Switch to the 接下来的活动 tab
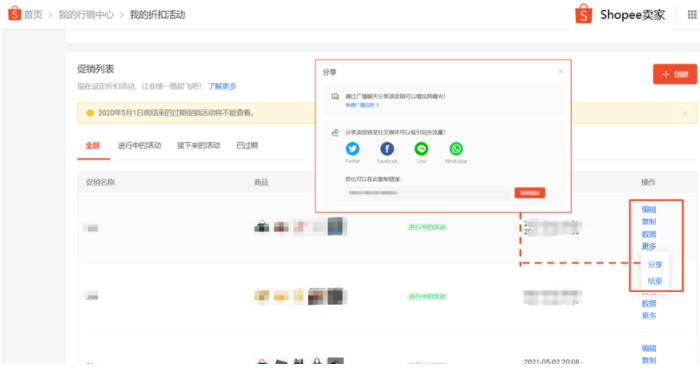The height and width of the screenshot is (371, 700). [199, 146]
